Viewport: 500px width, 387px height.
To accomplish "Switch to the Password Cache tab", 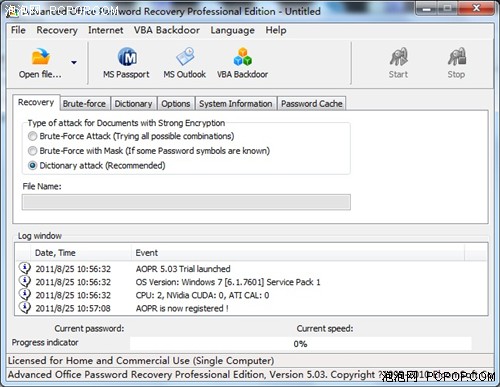I will (312, 104).
